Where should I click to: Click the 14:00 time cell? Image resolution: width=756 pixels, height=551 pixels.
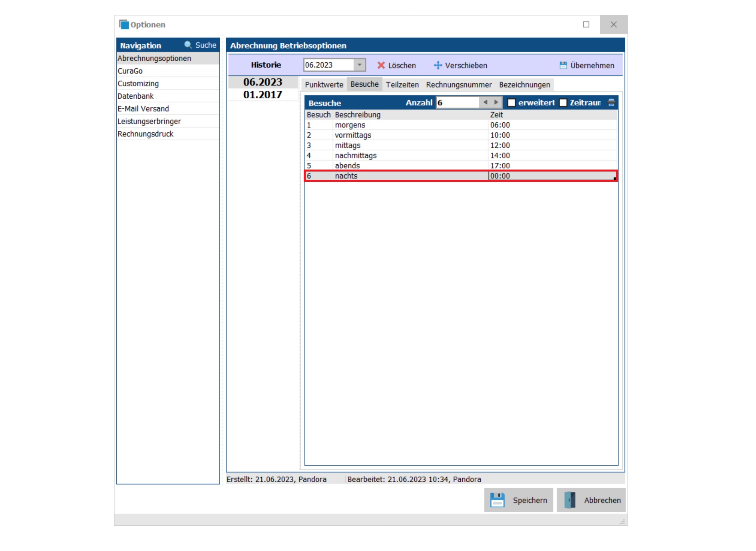(x=553, y=156)
